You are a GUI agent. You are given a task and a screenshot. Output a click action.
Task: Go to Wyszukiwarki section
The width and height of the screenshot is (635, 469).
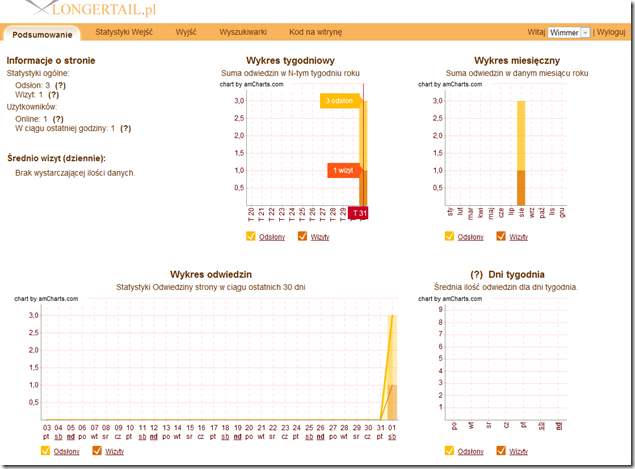(x=243, y=32)
